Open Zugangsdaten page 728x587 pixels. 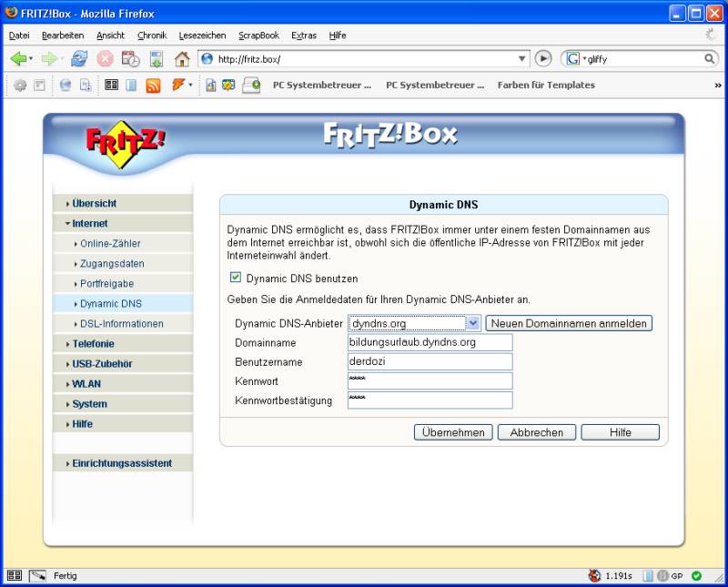point(123,263)
